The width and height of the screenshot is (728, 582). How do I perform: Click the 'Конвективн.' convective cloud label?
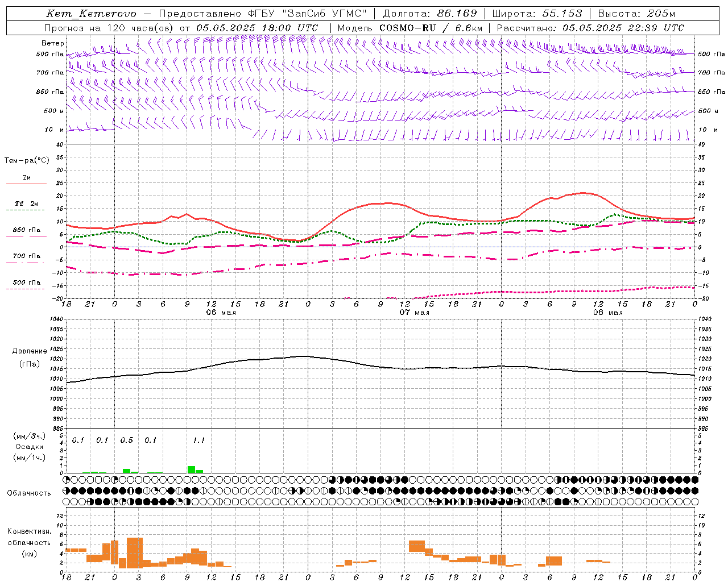tap(29, 531)
